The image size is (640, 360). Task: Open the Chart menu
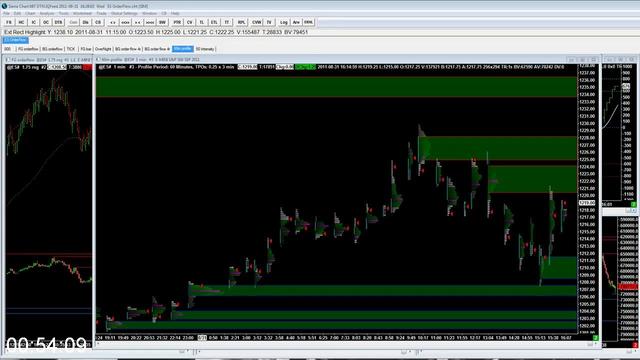tap(30, 13)
